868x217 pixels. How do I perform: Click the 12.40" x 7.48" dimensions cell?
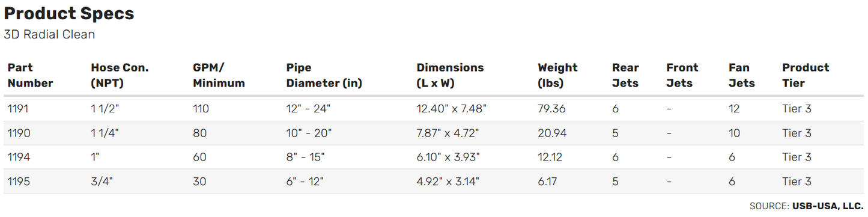click(451, 109)
